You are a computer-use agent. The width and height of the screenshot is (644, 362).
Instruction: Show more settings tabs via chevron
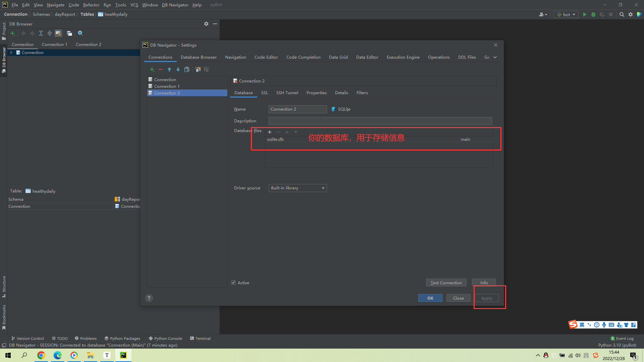coord(495,57)
